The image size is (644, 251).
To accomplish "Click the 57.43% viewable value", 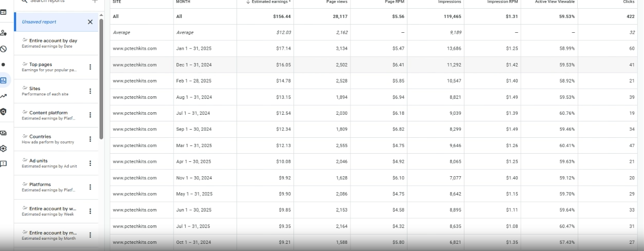I will (567, 242).
